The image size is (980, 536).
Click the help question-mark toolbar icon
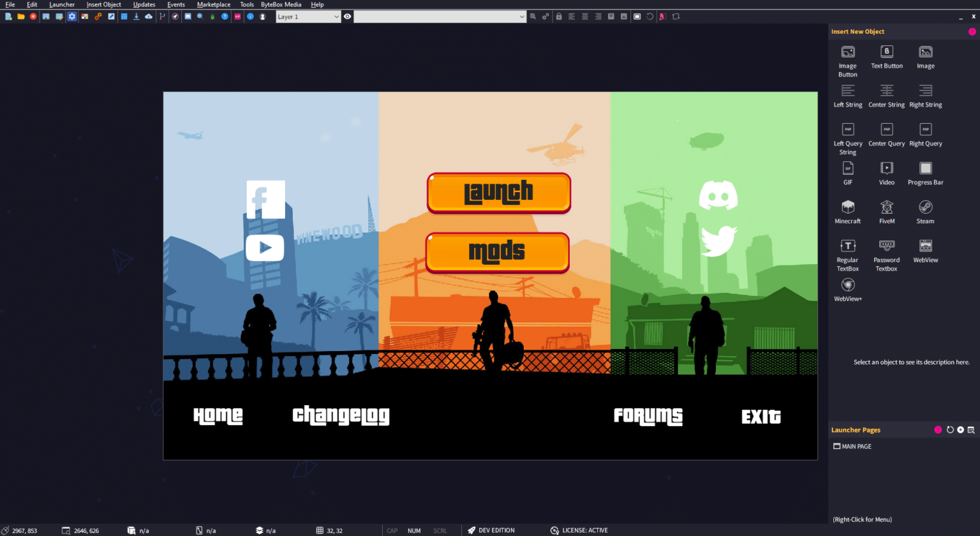coord(225,16)
